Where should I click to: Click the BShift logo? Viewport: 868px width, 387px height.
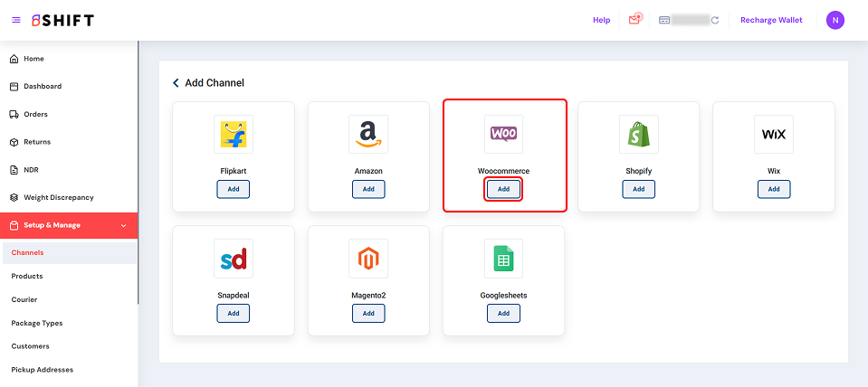click(x=62, y=20)
